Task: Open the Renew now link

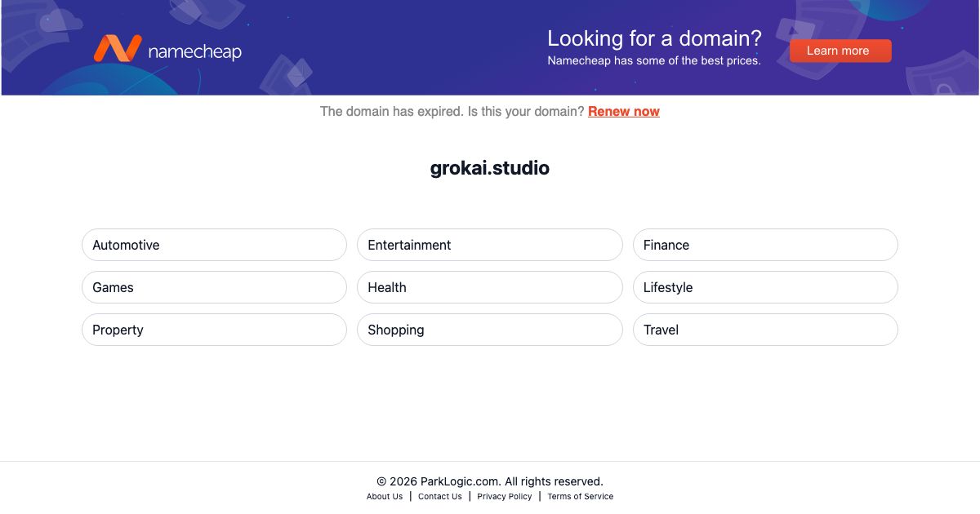Action: click(x=624, y=111)
